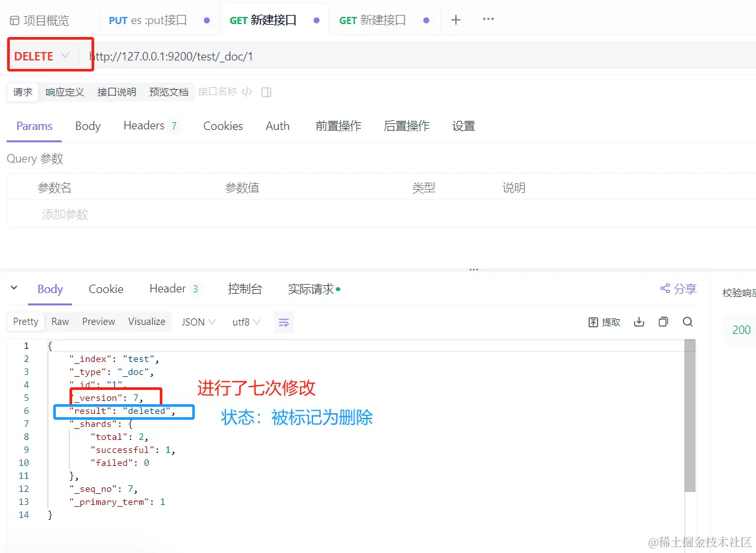Open the 前置操作 tab
The image size is (756, 553).
pyautogui.click(x=338, y=126)
